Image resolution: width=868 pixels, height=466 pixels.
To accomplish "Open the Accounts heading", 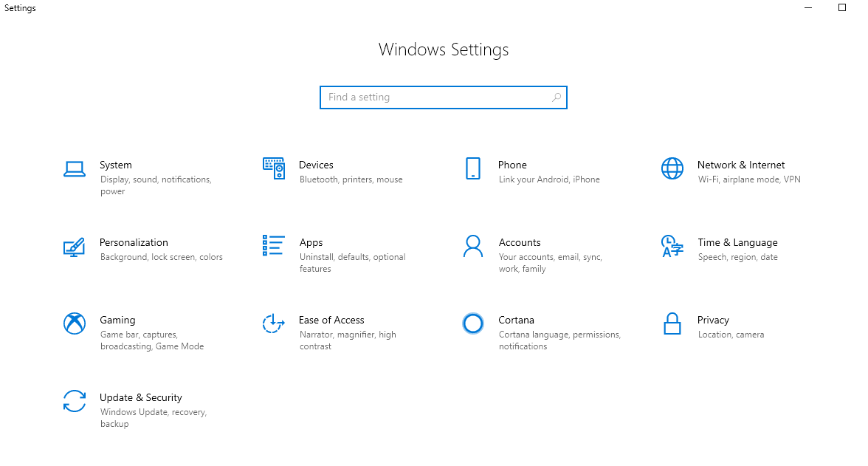I will coord(520,243).
